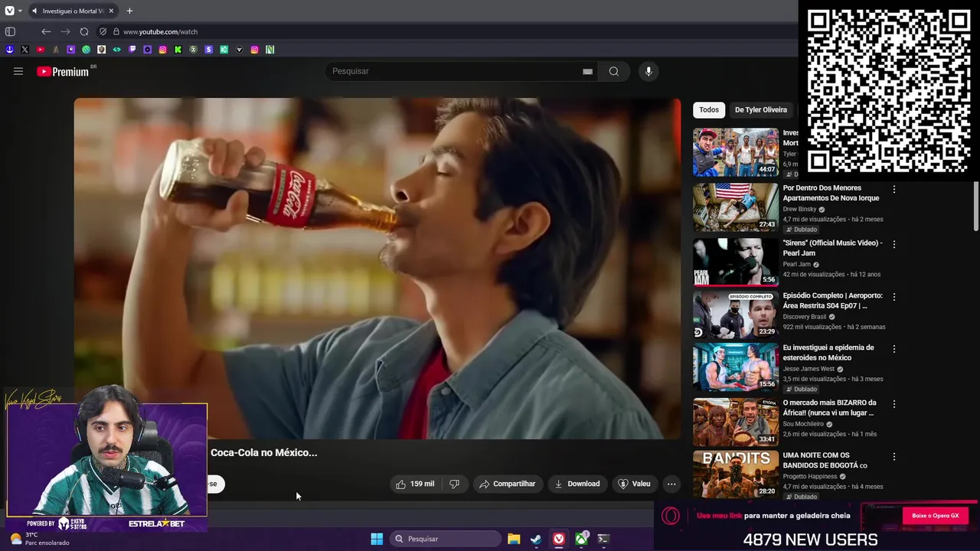The height and width of the screenshot is (551, 980).
Task: Open the YouTube guide hamburger menu
Action: pos(18,71)
